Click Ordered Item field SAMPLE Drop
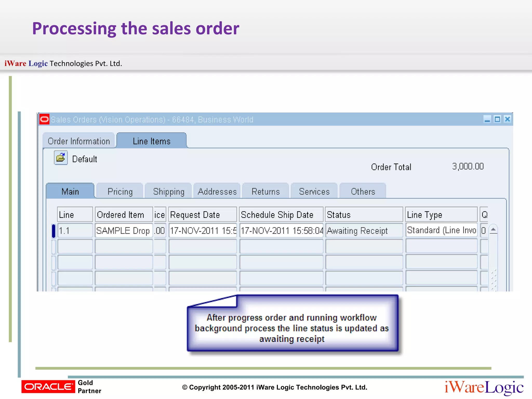532x399 pixels. [124, 230]
